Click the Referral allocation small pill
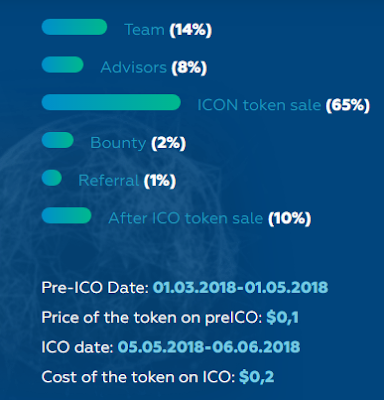The image size is (384, 400). pos(52,178)
